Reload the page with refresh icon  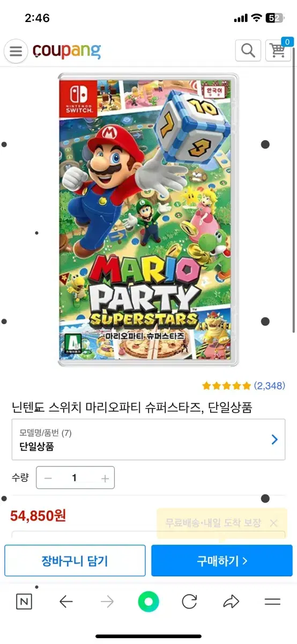click(189, 602)
